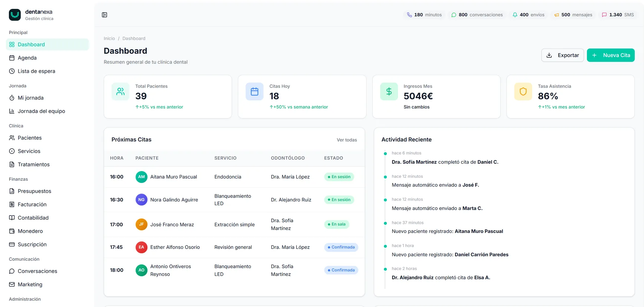Image resolution: width=644 pixels, height=307 pixels.
Task: Click the phone icon next to 180 minutos
Action: (x=409, y=15)
